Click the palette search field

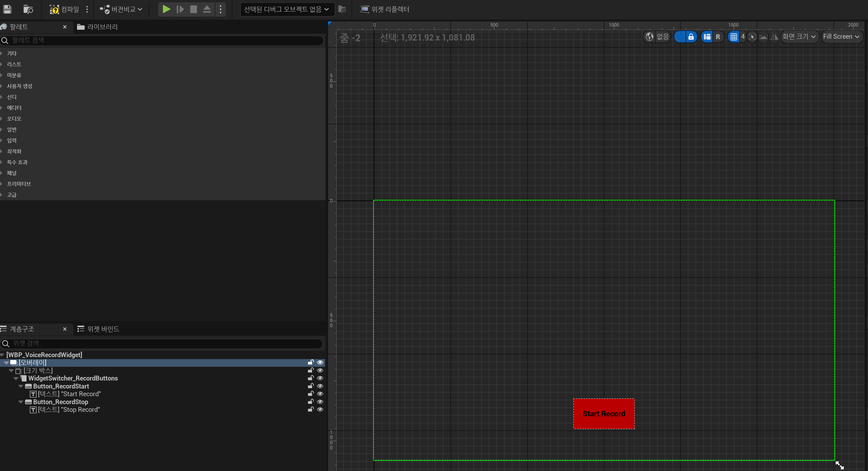[x=162, y=40]
